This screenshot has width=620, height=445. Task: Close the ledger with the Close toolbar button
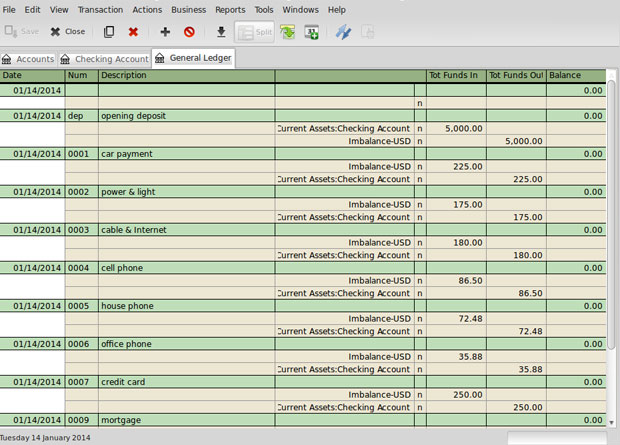(x=68, y=31)
